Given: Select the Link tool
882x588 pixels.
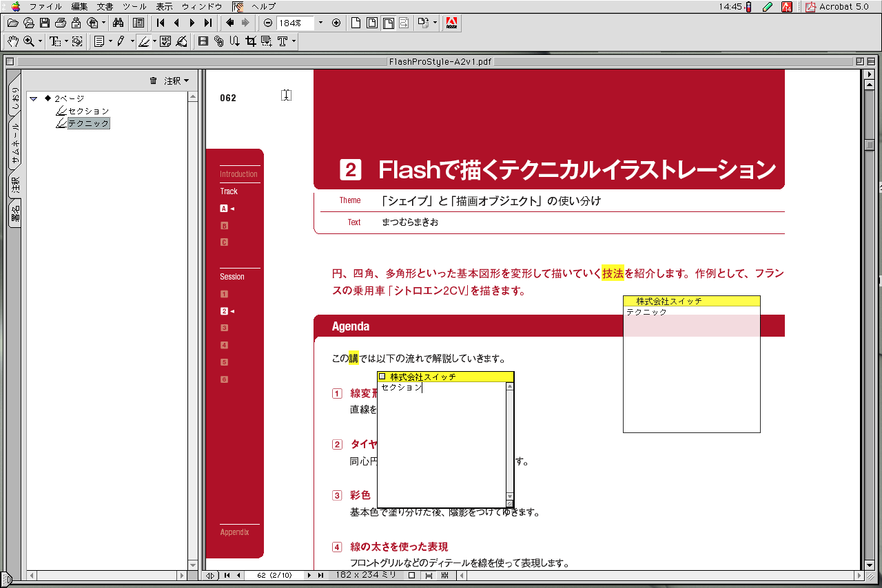Looking at the screenshot, I should click(219, 41).
